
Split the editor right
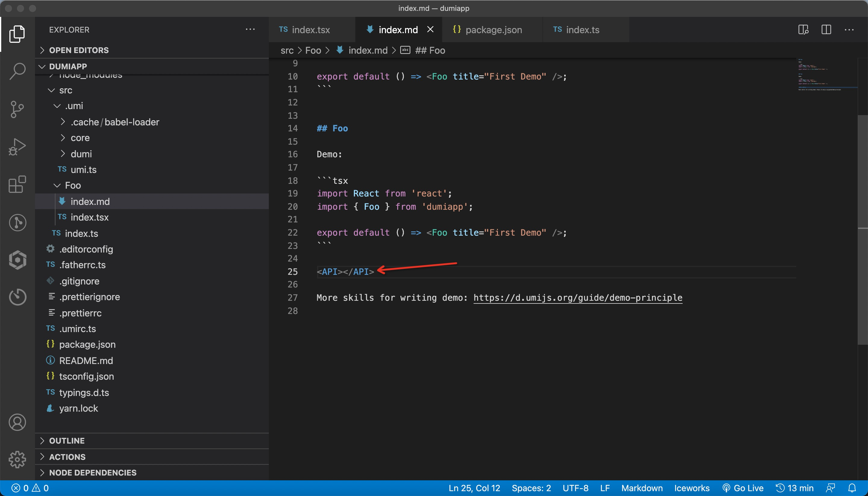(826, 30)
